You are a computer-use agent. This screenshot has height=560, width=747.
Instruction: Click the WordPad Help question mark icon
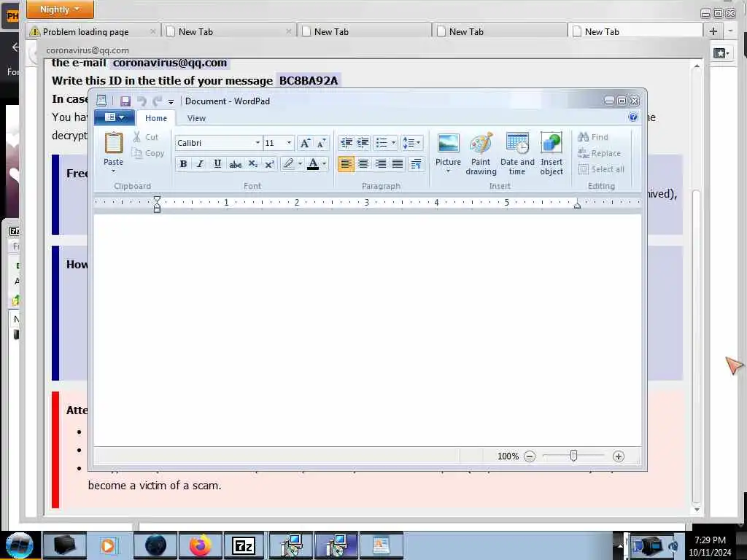pos(633,117)
